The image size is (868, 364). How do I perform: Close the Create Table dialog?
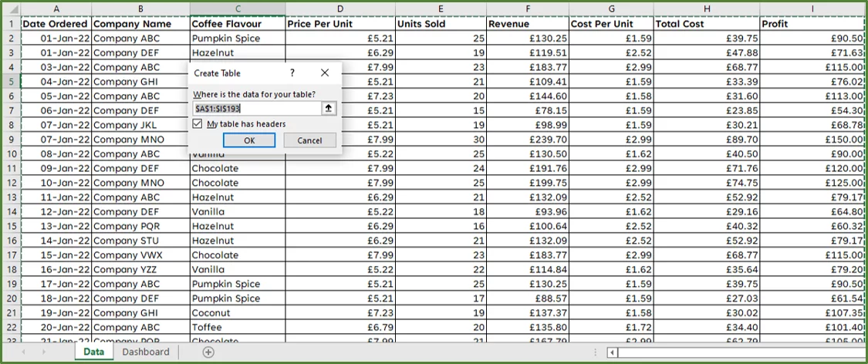click(x=324, y=73)
